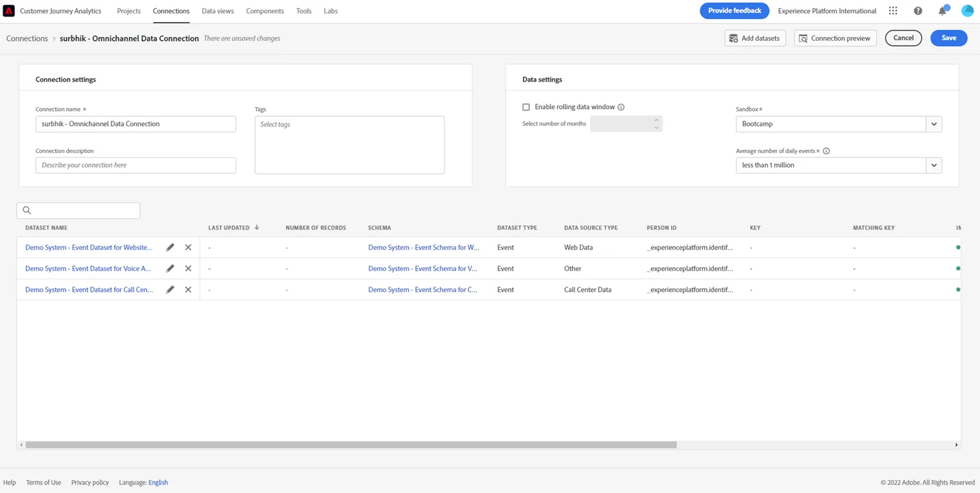Open the Components menu
The width and height of the screenshot is (980, 493).
coord(265,11)
